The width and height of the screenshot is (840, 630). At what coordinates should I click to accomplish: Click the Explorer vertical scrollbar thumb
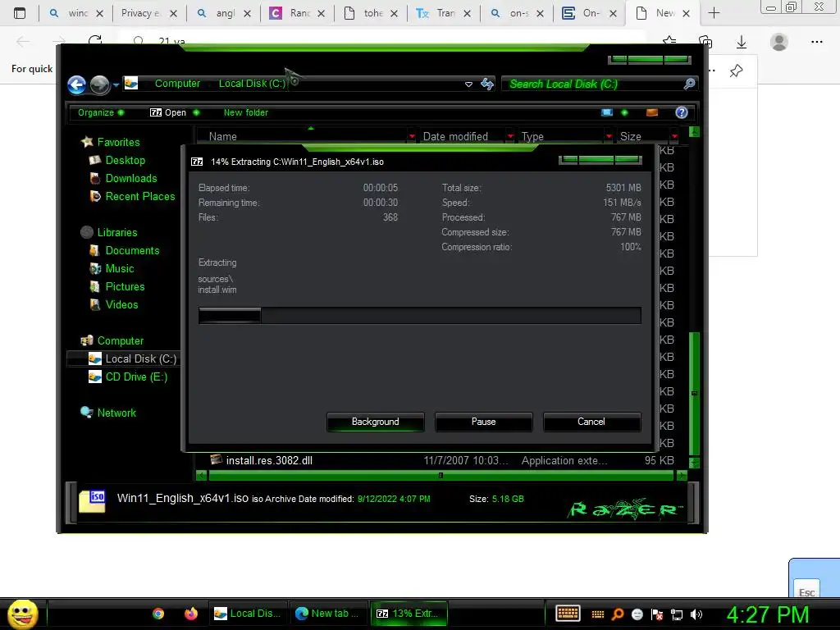click(x=694, y=394)
